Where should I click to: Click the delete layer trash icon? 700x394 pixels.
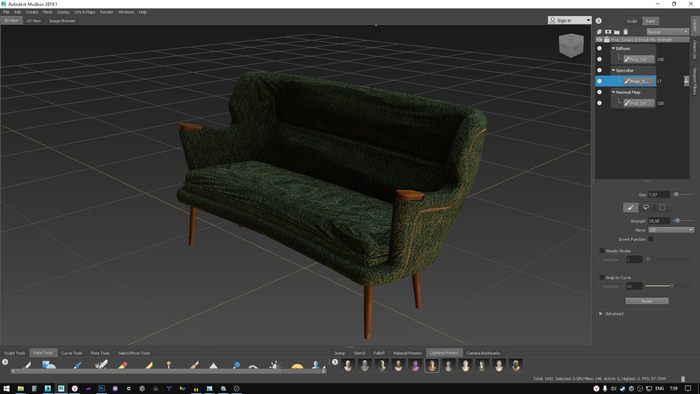click(625, 32)
